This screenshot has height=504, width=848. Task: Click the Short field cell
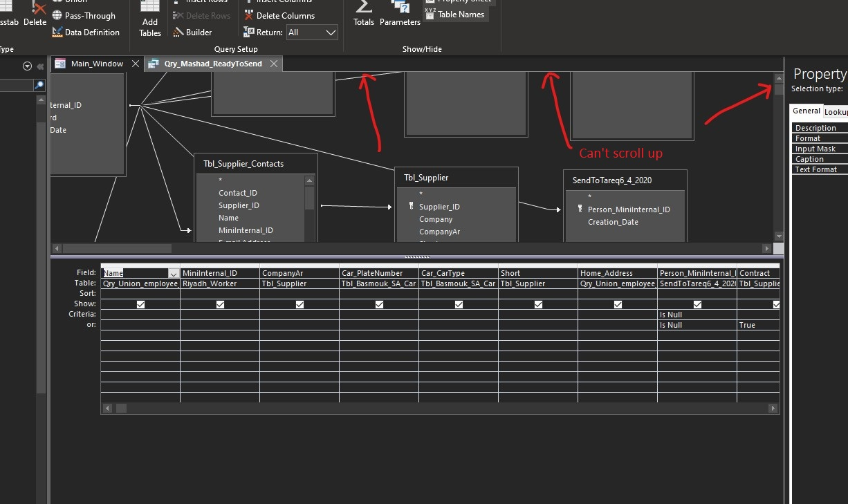click(x=538, y=273)
